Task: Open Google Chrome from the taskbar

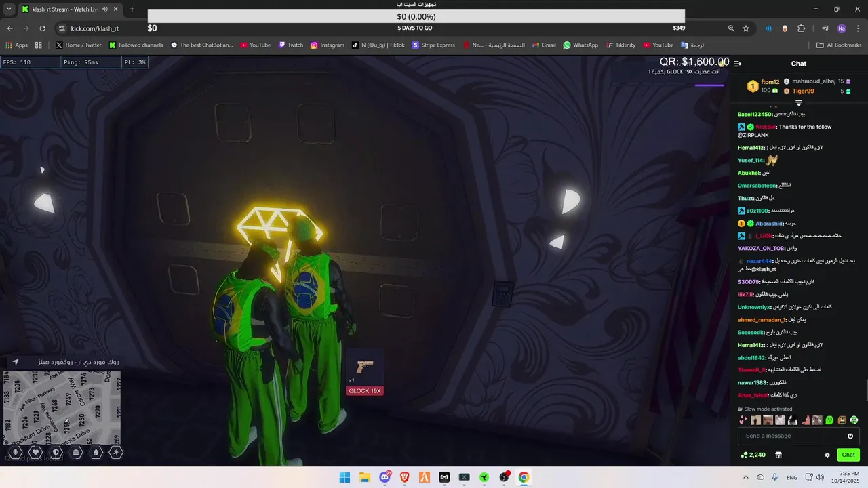Action: click(x=524, y=477)
